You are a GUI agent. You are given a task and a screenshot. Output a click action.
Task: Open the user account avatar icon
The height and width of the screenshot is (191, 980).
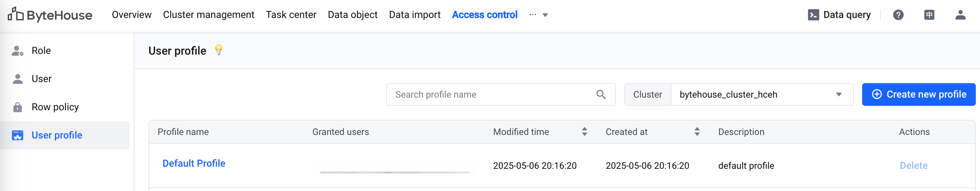pos(960,15)
